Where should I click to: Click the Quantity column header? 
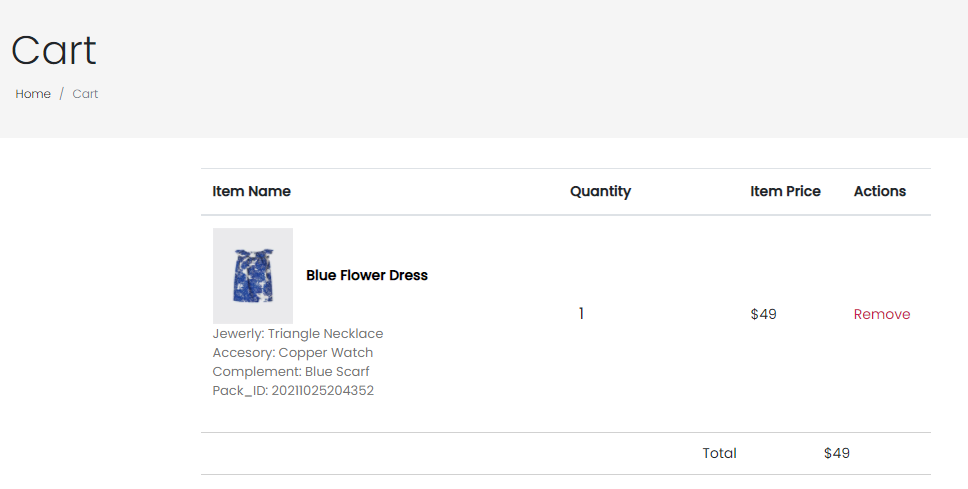600,191
